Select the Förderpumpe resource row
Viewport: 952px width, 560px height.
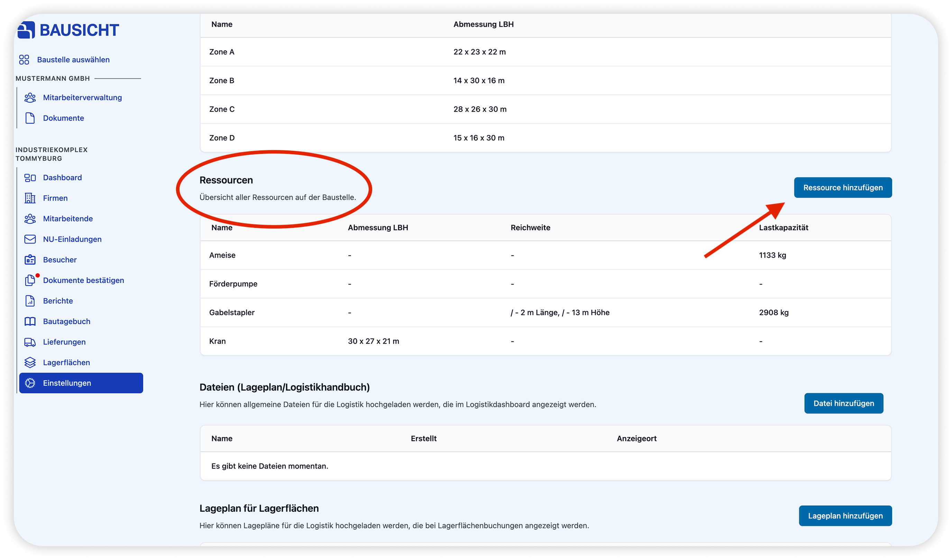(x=546, y=284)
